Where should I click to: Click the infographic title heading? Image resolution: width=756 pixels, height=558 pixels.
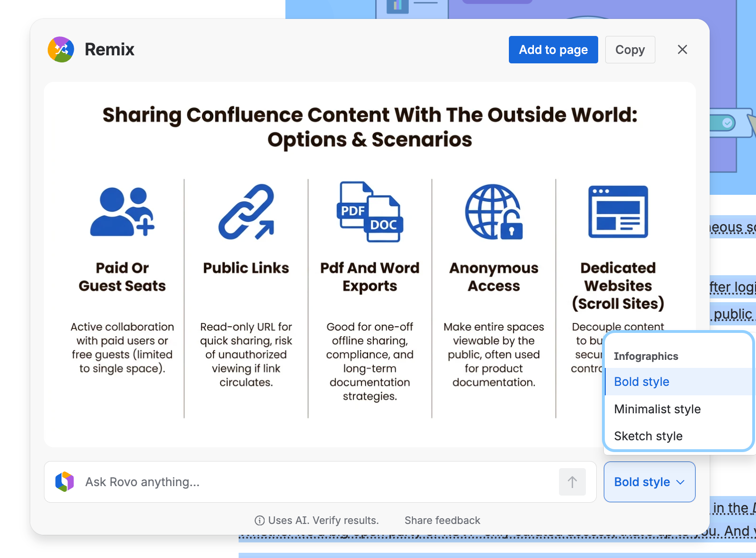(370, 127)
